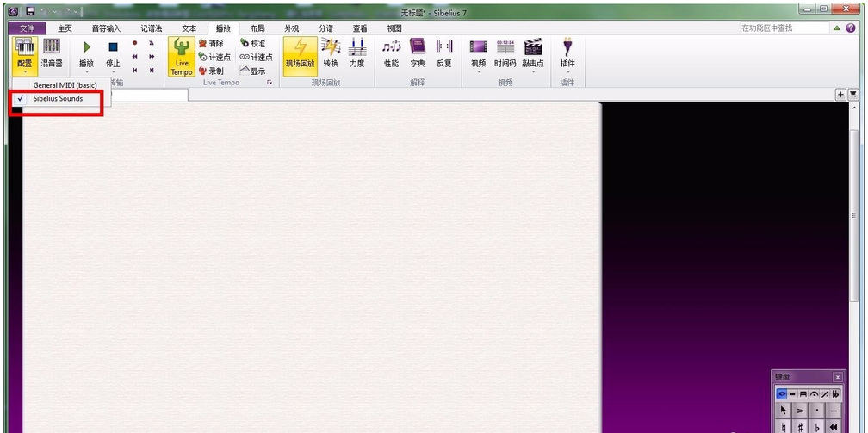Toggle the 显示 Live Tempo display
This screenshot has height=433, width=868.
pos(252,71)
